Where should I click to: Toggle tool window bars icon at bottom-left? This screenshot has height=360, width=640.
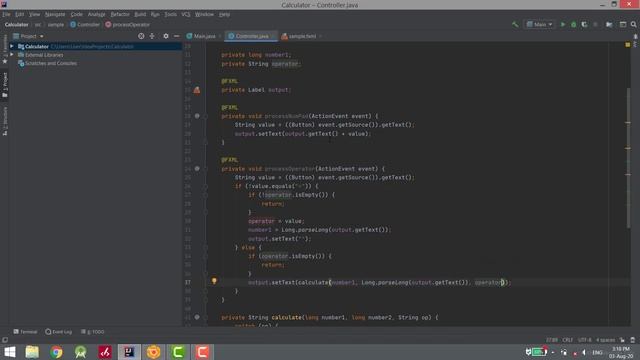(x=5, y=340)
